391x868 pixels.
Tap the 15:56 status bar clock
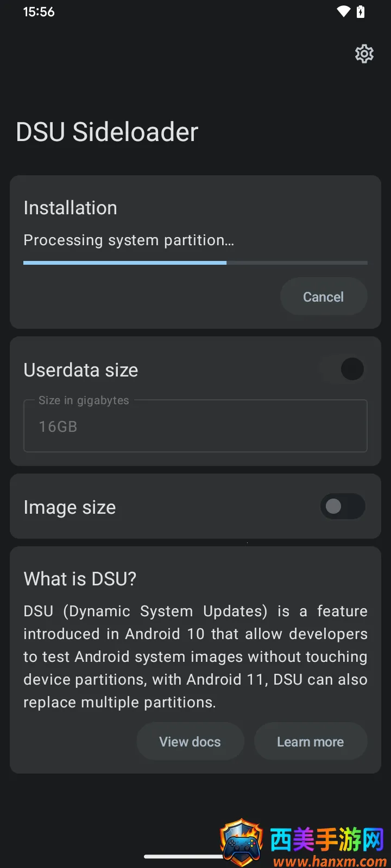tap(39, 12)
